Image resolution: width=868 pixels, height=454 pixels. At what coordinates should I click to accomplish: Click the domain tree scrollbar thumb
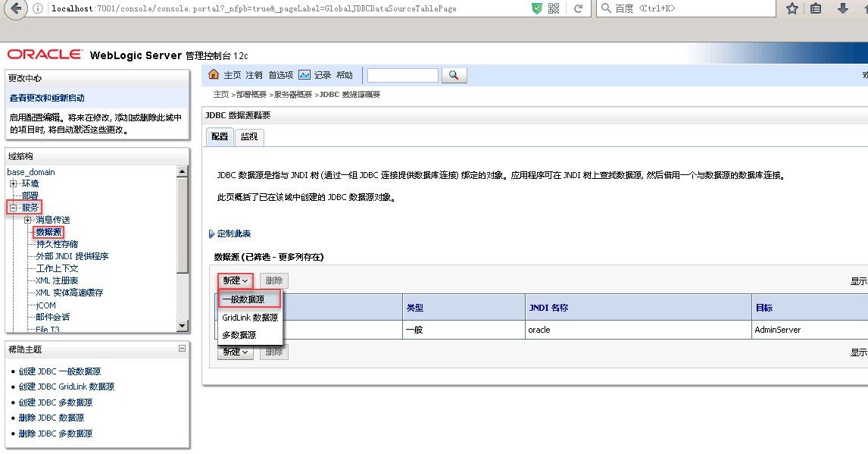182,225
